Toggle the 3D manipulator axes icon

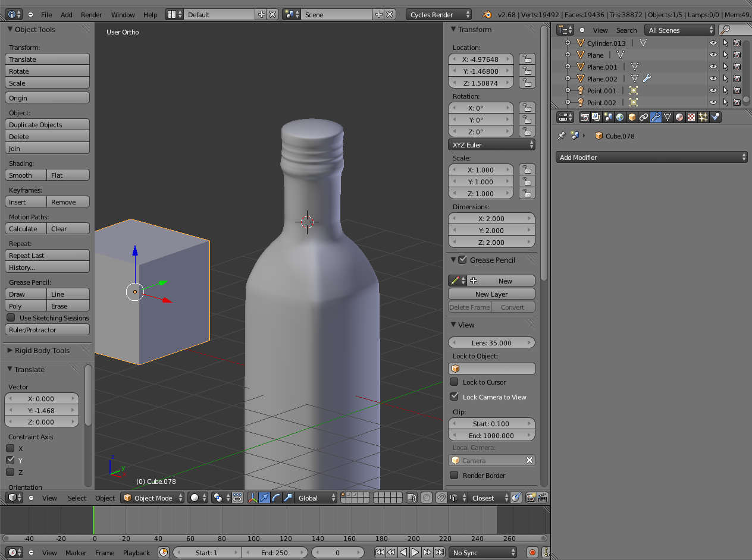coord(252,498)
